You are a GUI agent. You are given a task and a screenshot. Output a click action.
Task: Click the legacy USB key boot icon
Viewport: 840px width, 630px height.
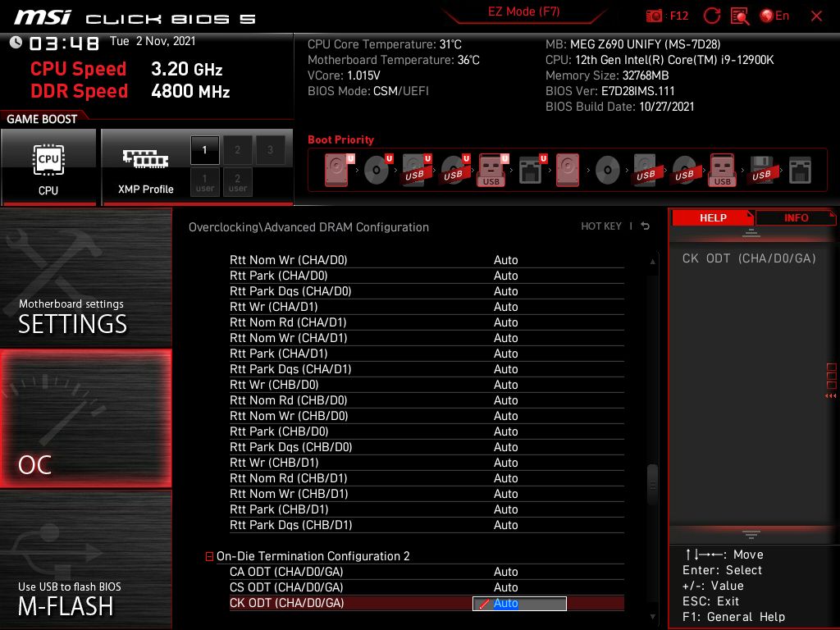point(723,170)
